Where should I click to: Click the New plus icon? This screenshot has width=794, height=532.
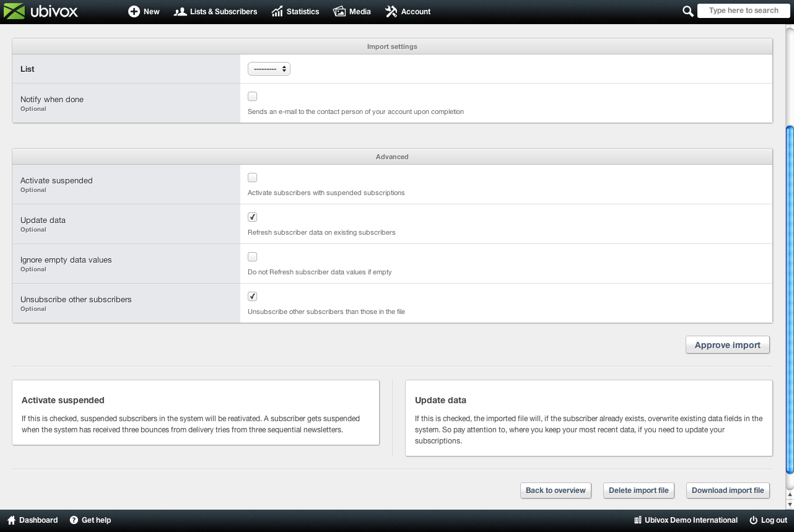click(x=134, y=12)
